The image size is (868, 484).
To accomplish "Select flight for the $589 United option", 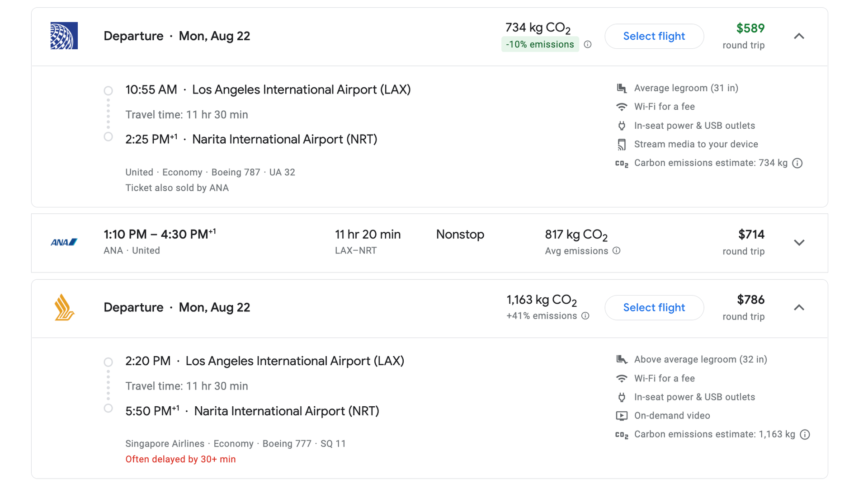I will tap(654, 36).
